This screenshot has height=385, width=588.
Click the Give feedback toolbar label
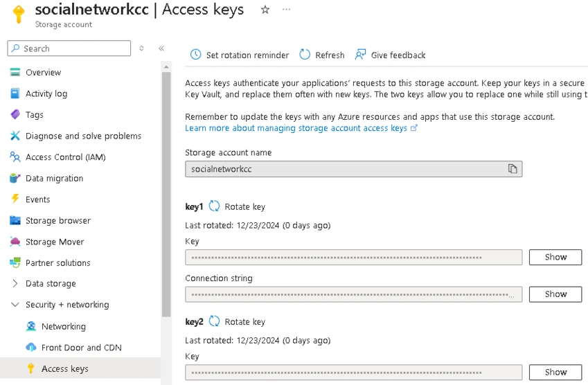(398, 55)
